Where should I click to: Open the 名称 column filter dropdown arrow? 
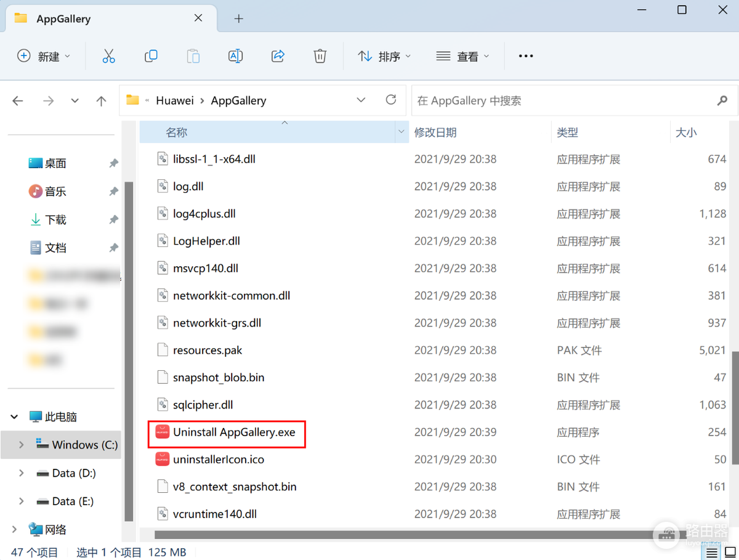point(402,132)
